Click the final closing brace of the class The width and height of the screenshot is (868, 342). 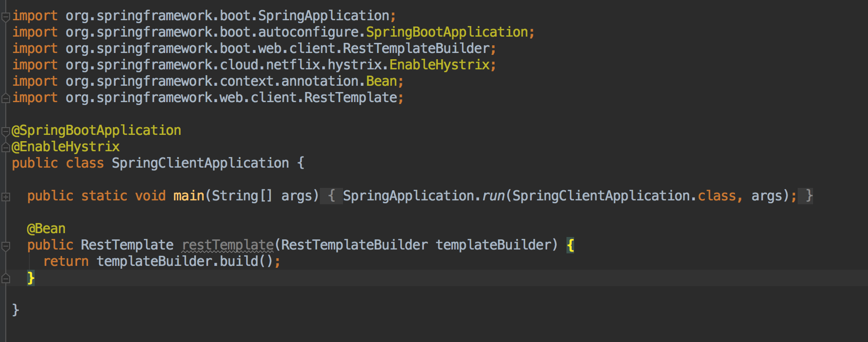click(x=15, y=310)
